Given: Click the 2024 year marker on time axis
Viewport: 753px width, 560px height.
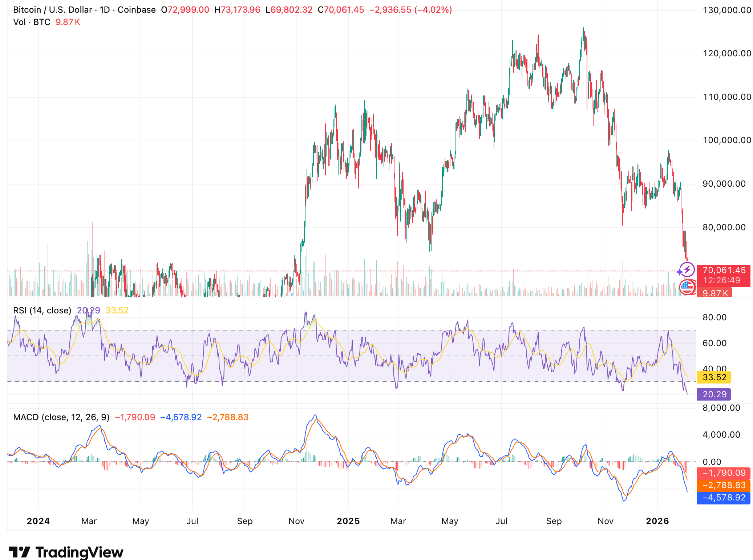Looking at the screenshot, I should pos(38,521).
